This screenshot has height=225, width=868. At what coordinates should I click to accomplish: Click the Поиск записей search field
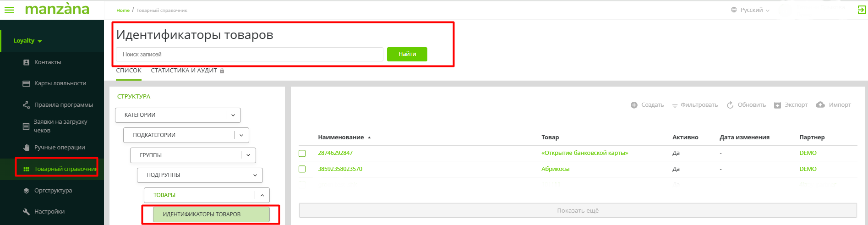[x=249, y=55]
